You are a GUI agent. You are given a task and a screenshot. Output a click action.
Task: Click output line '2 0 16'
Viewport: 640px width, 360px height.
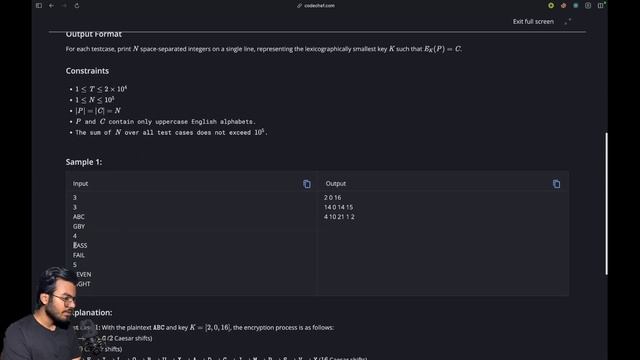pyautogui.click(x=333, y=198)
